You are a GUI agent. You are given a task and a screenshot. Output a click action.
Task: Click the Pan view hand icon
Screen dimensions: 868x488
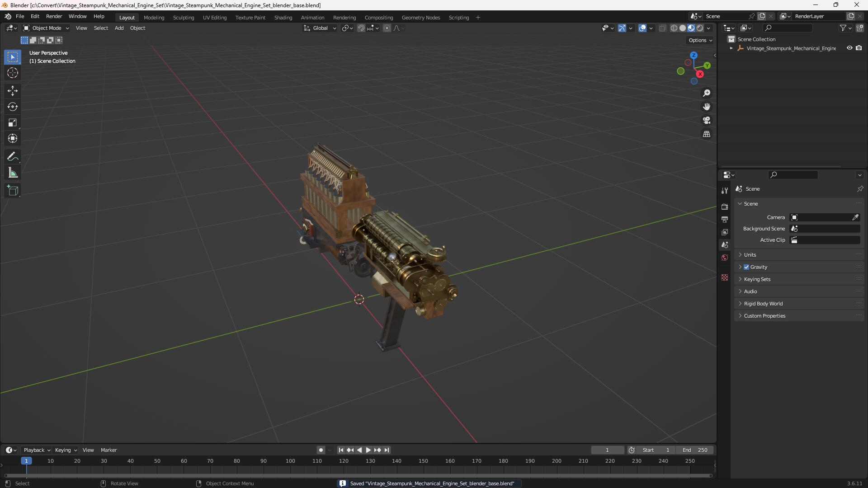[x=707, y=107]
